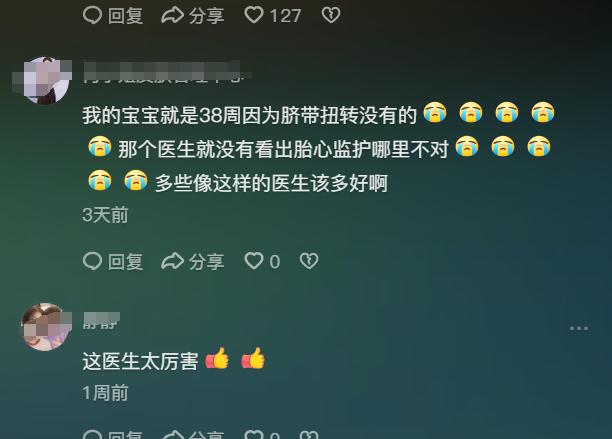Viewport: 612px width, 439px height.
Task: Tap share arrow under 1周前 comment
Action: pyautogui.click(x=173, y=434)
